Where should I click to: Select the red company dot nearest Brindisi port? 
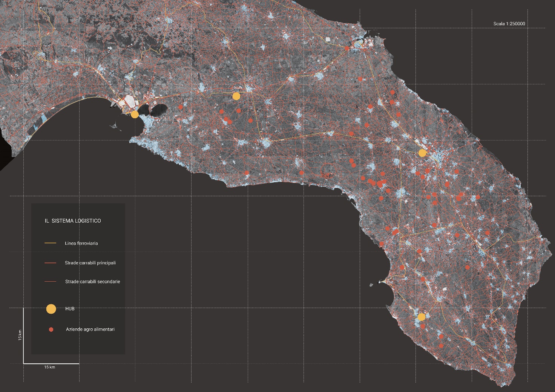[347, 48]
